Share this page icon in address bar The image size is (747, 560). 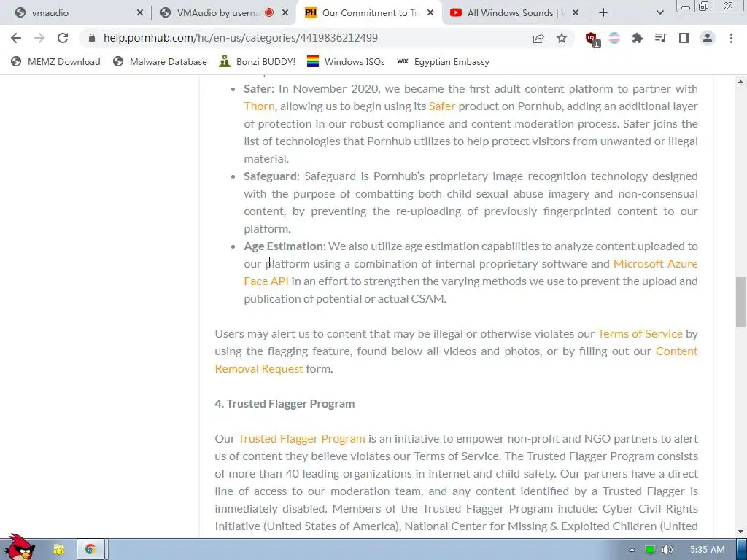(x=538, y=38)
